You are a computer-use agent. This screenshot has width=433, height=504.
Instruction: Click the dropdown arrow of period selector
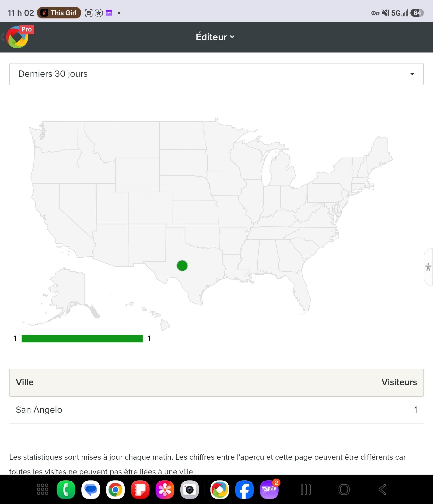[x=412, y=74]
